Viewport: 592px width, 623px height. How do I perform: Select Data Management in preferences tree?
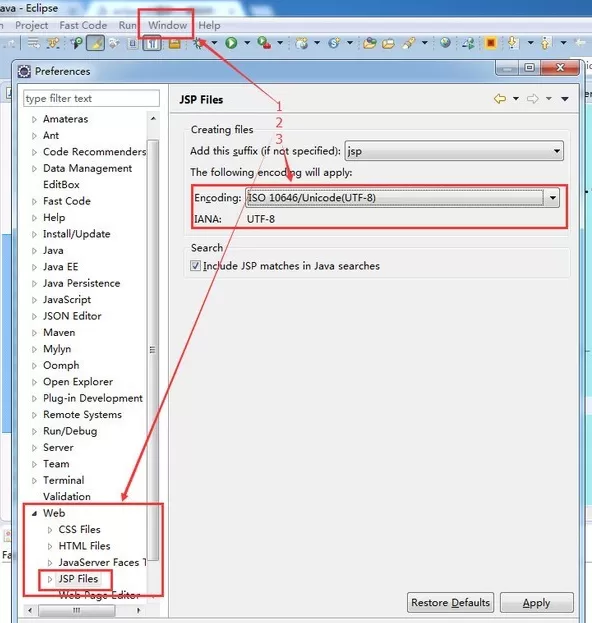87,168
